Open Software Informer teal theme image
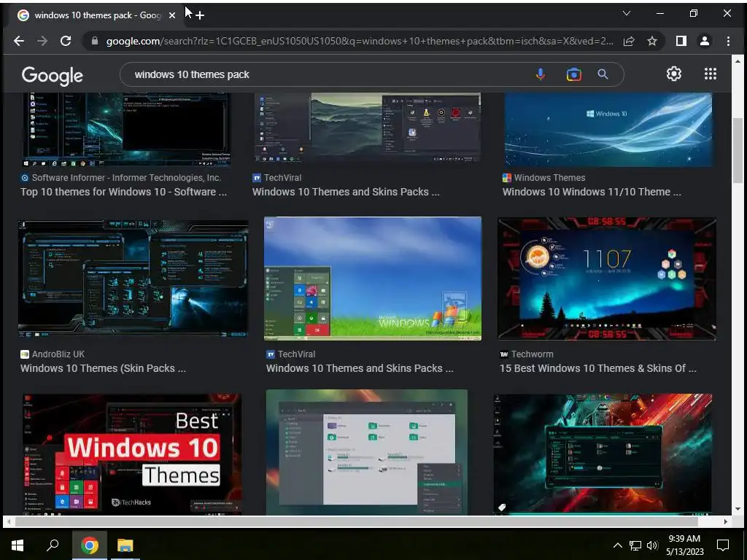Image resolution: width=747 pixels, height=560 pixels. pyautogui.click(x=127, y=130)
